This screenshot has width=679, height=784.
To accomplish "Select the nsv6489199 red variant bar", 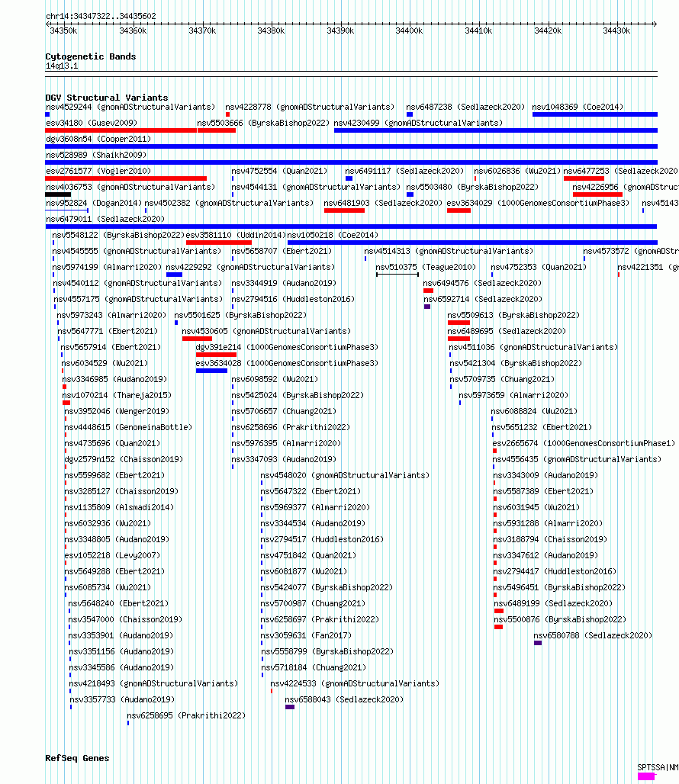I will pyautogui.click(x=498, y=611).
